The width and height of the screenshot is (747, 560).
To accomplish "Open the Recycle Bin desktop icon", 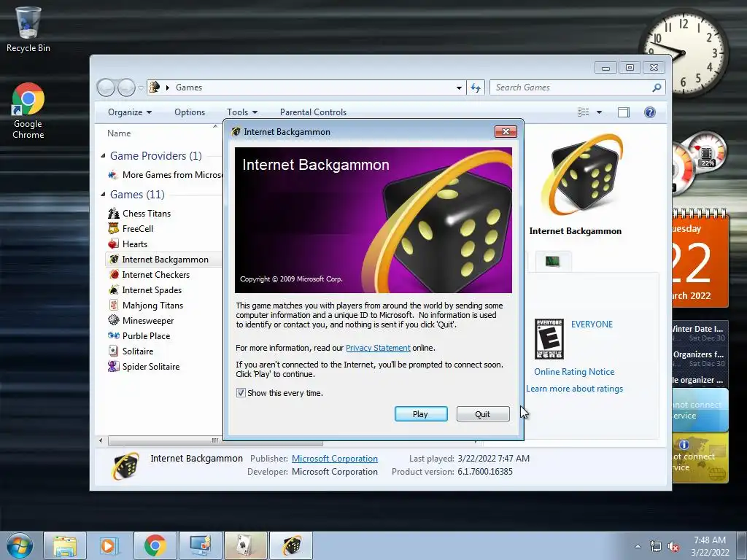I will [x=28, y=28].
